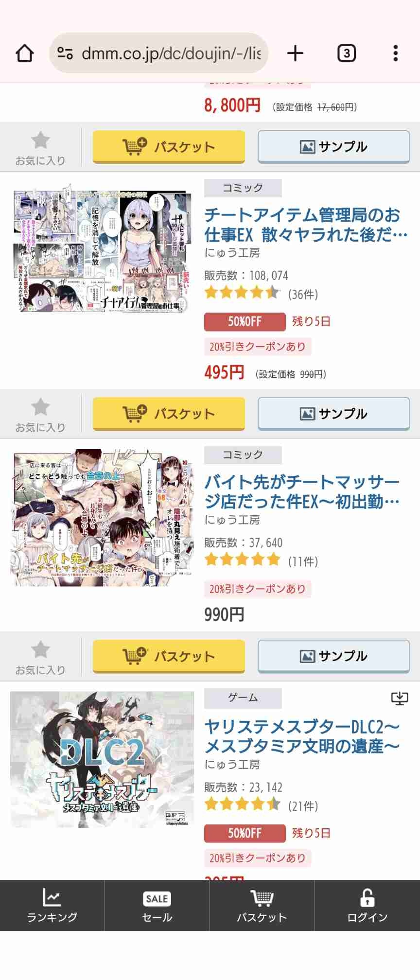Click the dmm.co.jp address bar

(x=159, y=53)
